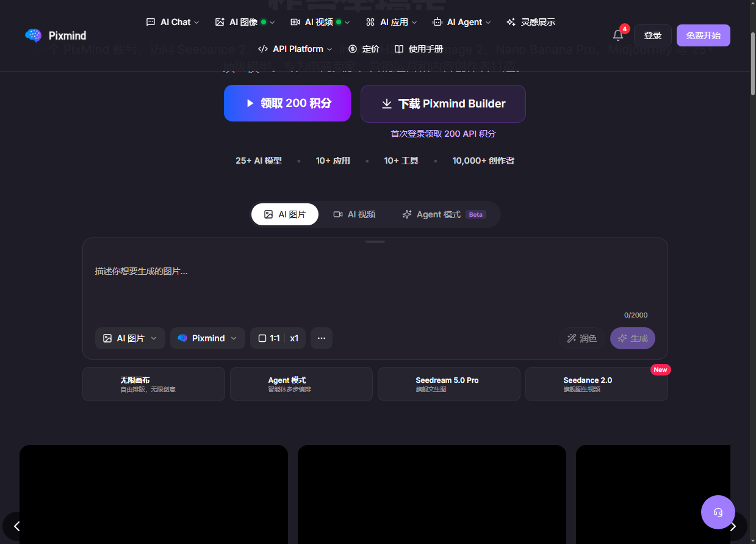This screenshot has width=756, height=544.
Task: Click the 25+ AI 模型 stat text
Action: tap(259, 161)
